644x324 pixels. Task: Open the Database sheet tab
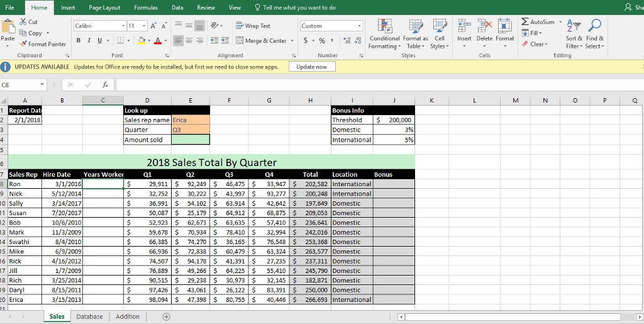pos(89,316)
